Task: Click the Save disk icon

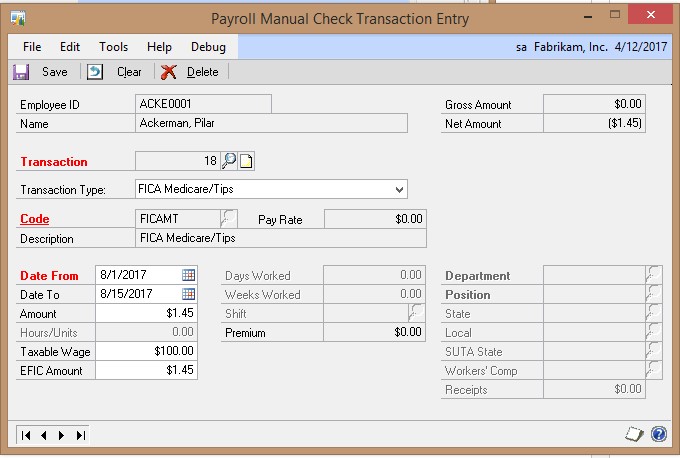Action: [x=21, y=72]
